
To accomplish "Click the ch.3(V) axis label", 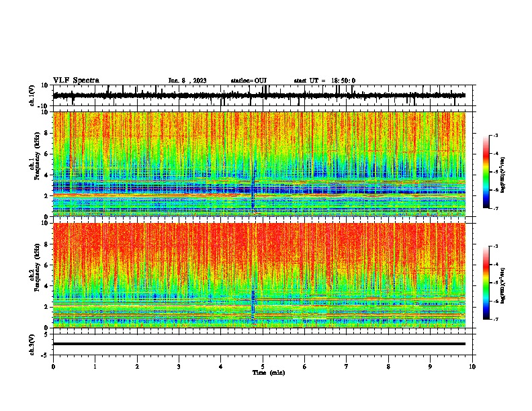I will pos(32,345).
